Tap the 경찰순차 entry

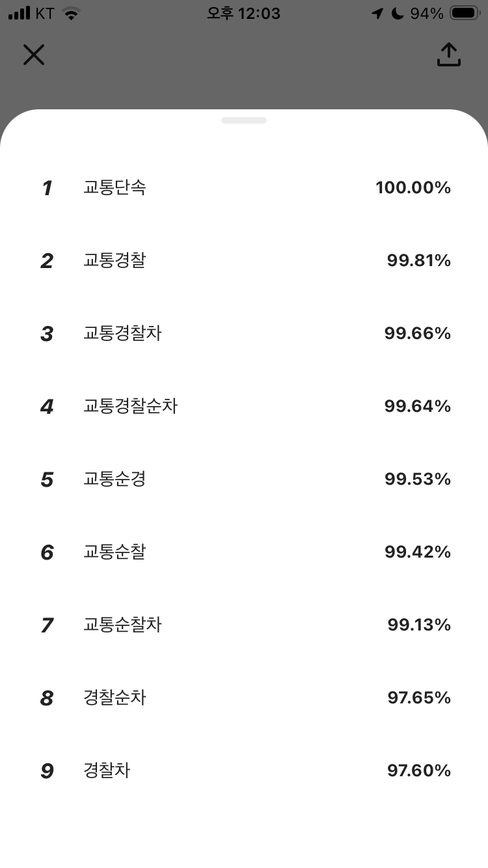[x=244, y=698]
